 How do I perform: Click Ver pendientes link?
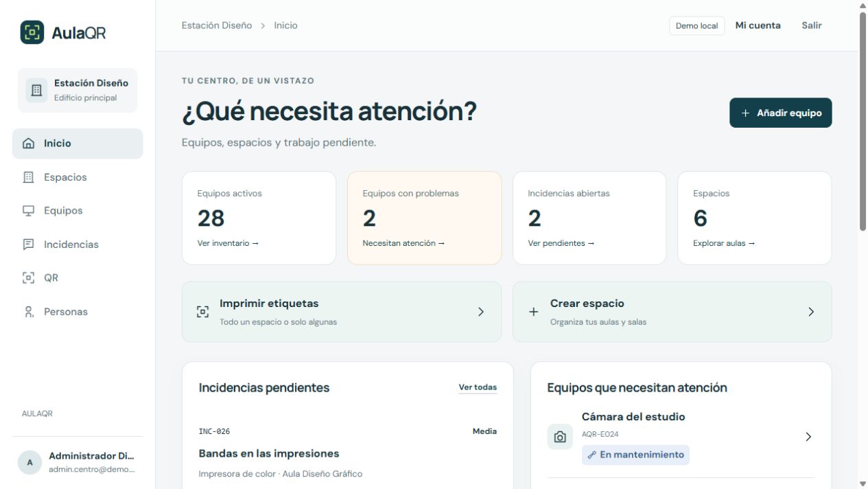tap(561, 243)
